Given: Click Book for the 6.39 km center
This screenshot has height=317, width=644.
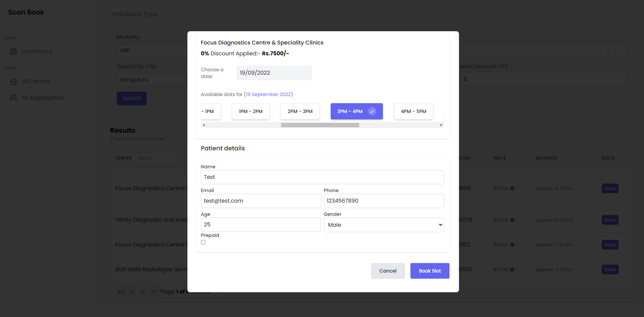Looking at the screenshot, I should click(610, 220).
